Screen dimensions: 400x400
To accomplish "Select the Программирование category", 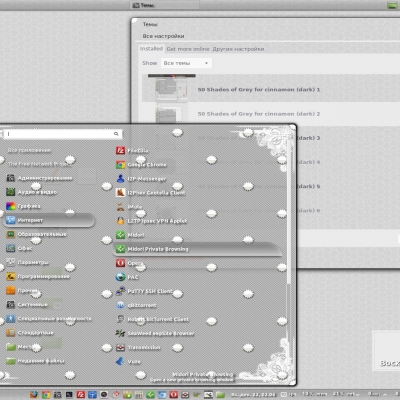I will click(38, 276).
